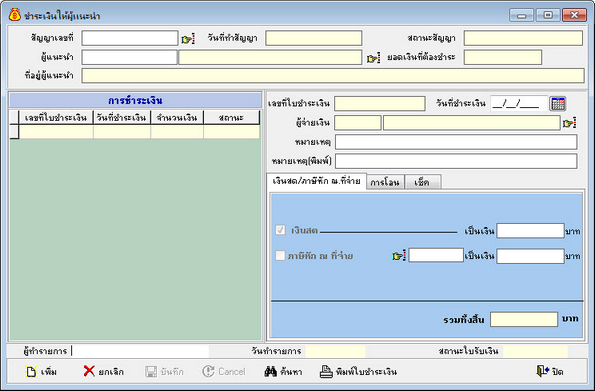
Task: Click the จำนวนเงิน column header
Action: (x=177, y=118)
